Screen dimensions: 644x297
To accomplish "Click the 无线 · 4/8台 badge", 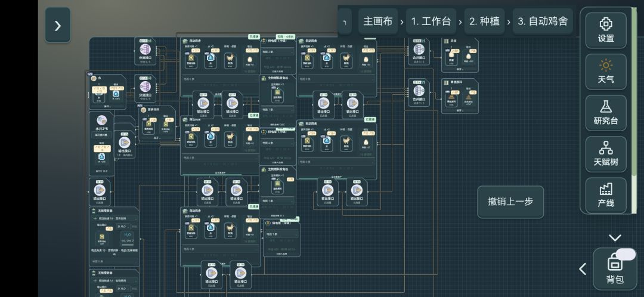I will [286, 36].
